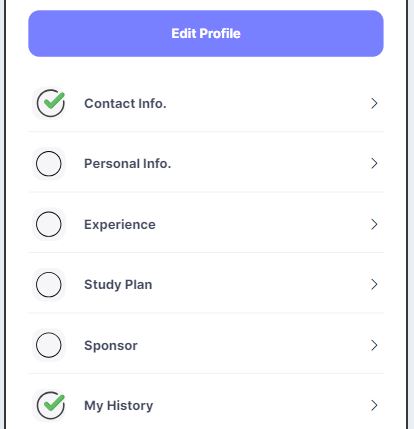Click the empty space of the Sponsor row
Image resolution: width=414 pixels, height=429 pixels.
pos(253,345)
